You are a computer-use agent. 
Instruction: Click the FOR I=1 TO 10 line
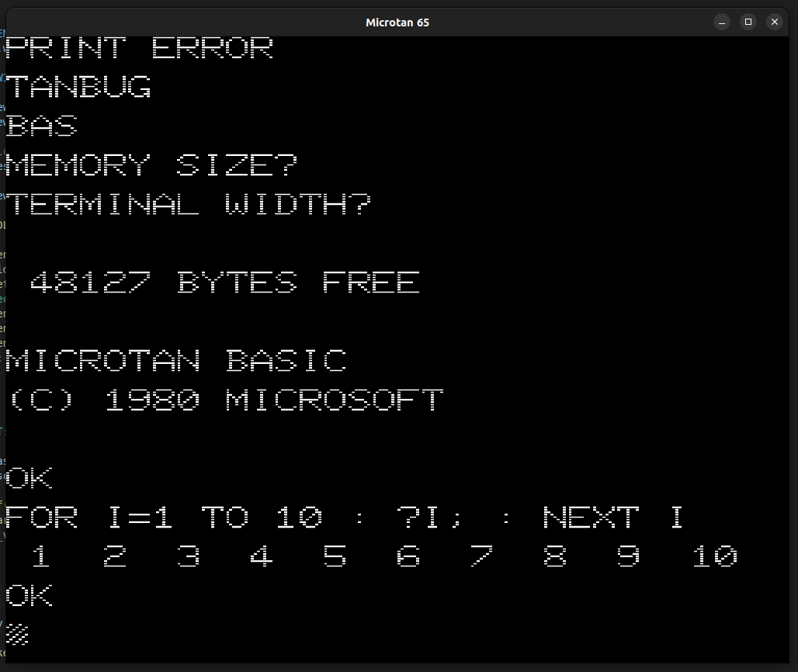coord(344,518)
